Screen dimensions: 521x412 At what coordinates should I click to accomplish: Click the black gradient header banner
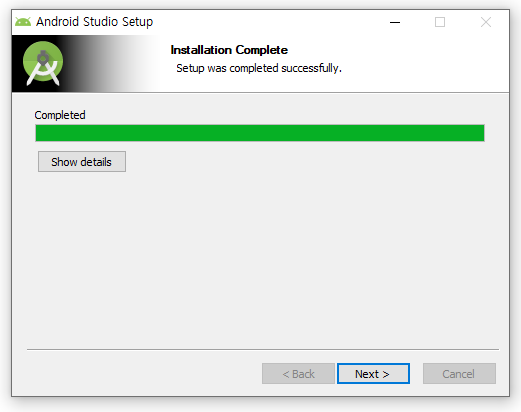[x=83, y=64]
